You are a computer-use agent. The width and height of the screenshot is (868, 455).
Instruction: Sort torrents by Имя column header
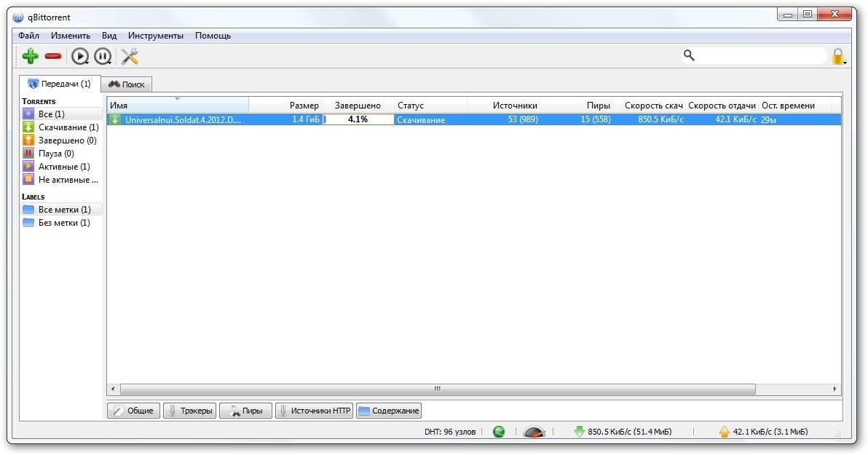pyautogui.click(x=177, y=106)
